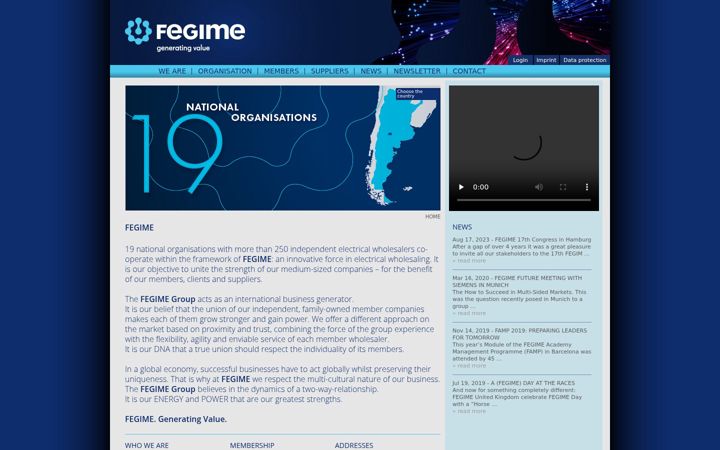Click the video progress bar
Image resolution: width=720 pixels, height=450 pixels.
(523, 200)
